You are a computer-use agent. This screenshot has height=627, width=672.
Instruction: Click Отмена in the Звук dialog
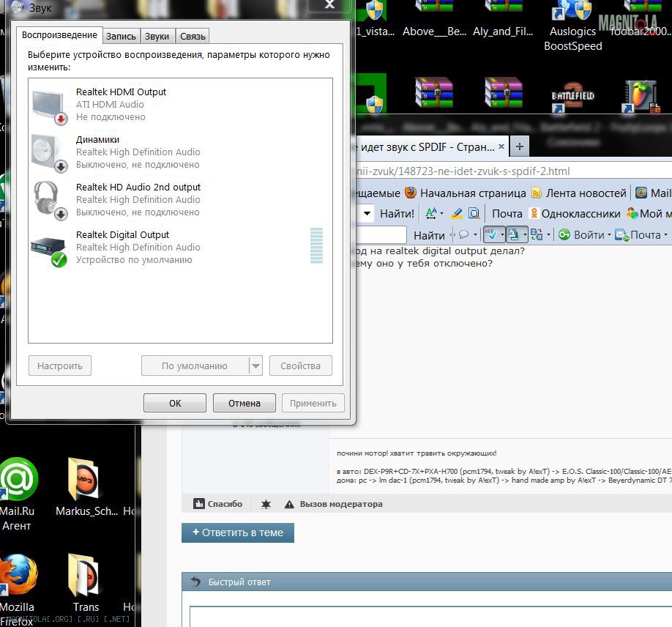click(244, 403)
